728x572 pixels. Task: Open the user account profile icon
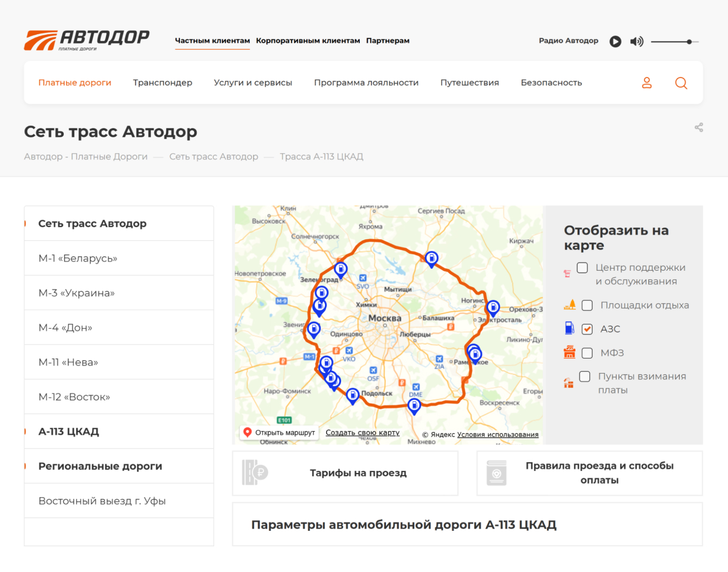click(647, 83)
